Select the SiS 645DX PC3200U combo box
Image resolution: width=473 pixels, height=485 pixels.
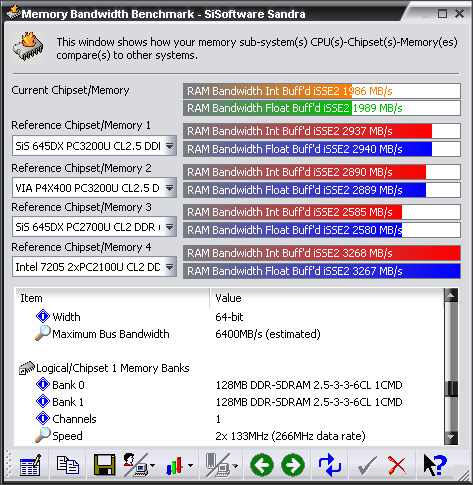(x=94, y=146)
